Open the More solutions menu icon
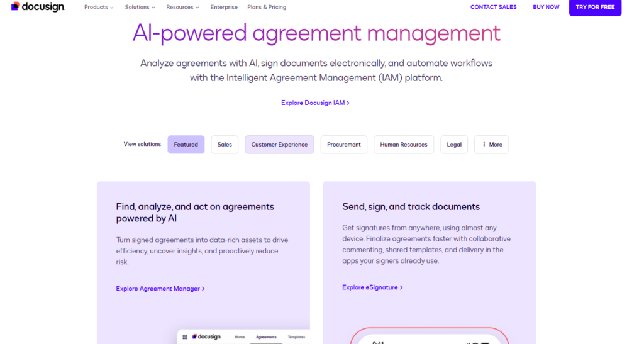 [x=484, y=145]
